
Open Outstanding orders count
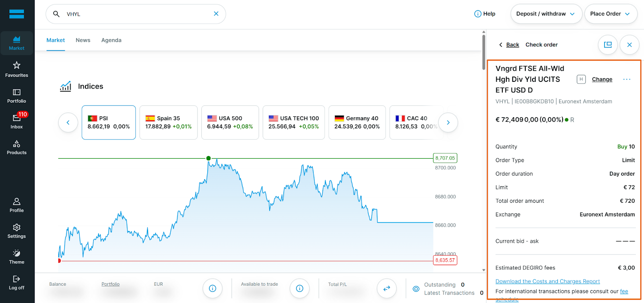(x=463, y=285)
